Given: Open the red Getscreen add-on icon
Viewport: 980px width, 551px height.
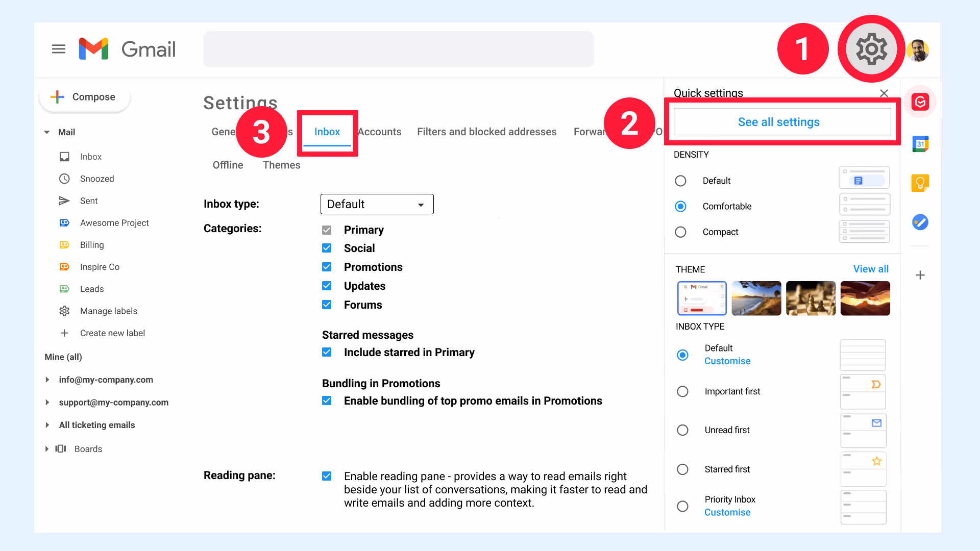Looking at the screenshot, I should tap(920, 102).
